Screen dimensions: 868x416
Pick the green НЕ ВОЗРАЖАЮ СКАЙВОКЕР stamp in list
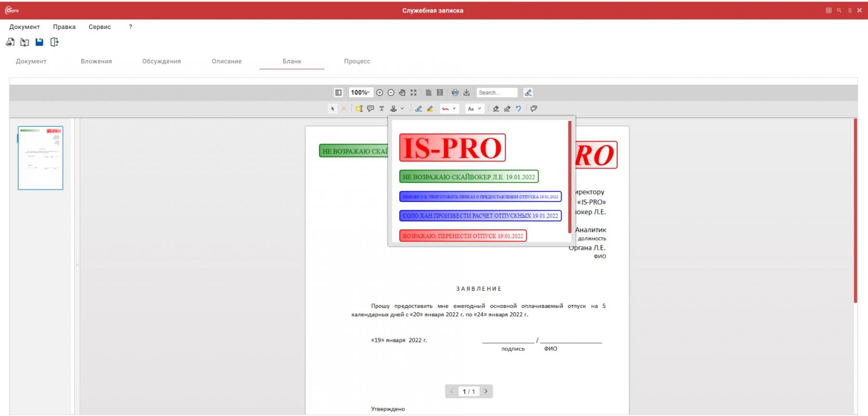(469, 177)
